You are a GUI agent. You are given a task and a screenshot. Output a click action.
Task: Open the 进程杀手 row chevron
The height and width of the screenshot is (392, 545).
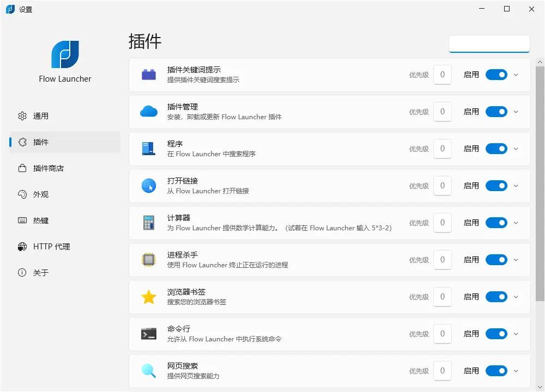pos(516,260)
